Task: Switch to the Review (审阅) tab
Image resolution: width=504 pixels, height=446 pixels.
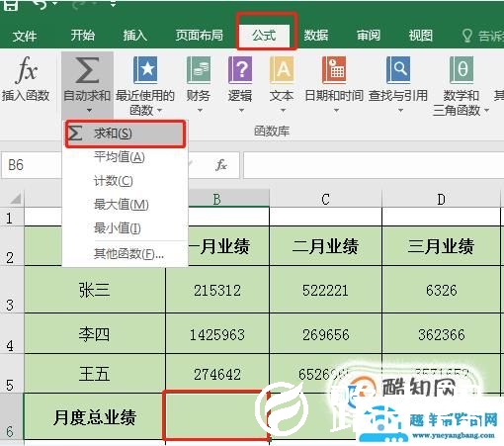Action: 369,35
